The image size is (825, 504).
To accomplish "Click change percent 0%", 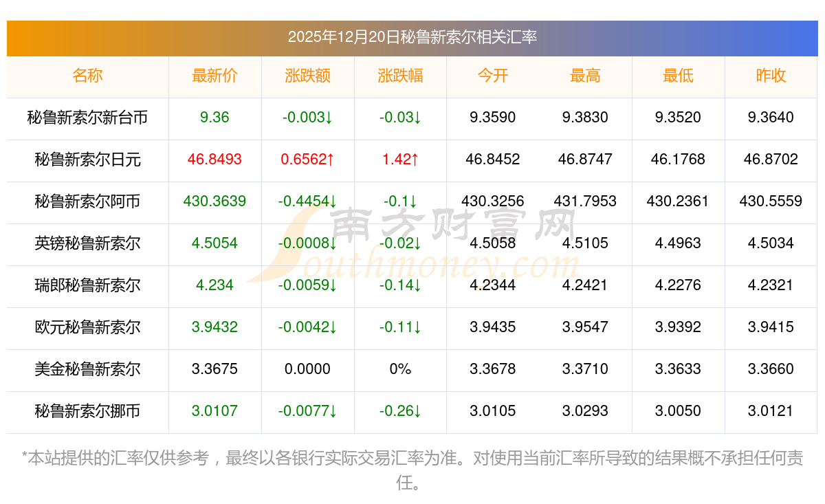I will 400,369.
